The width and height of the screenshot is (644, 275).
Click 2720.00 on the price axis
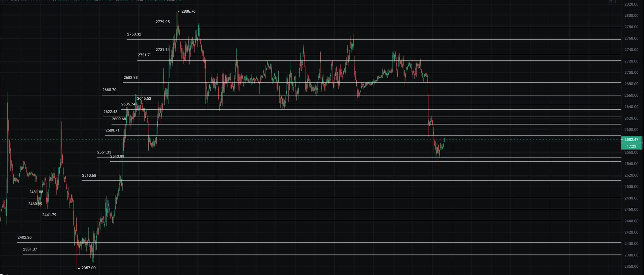click(x=631, y=61)
